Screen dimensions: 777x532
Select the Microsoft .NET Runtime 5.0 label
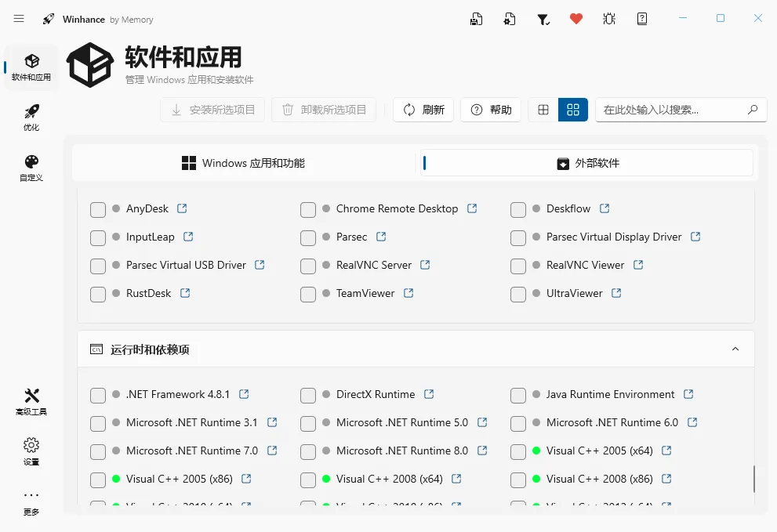pos(402,422)
